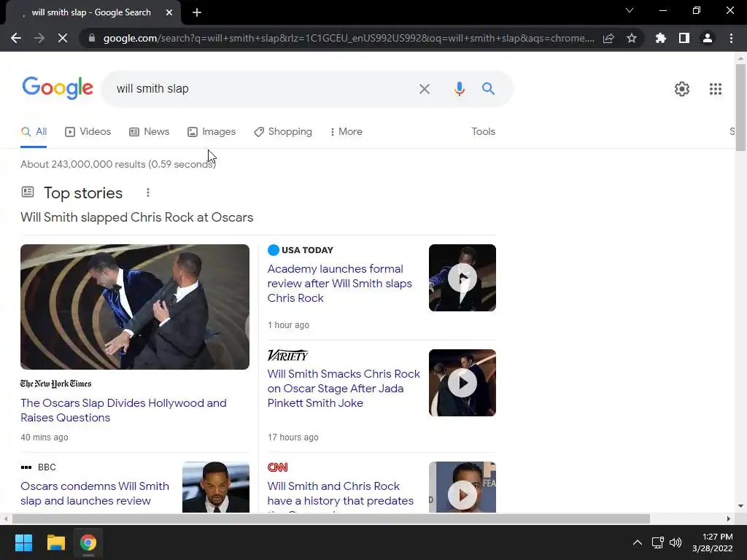Image resolution: width=747 pixels, height=560 pixels.
Task: Open the Windows Start menu
Action: point(23,542)
